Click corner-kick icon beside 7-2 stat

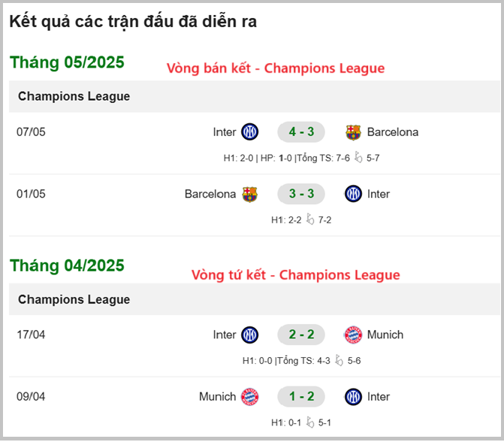310,220
